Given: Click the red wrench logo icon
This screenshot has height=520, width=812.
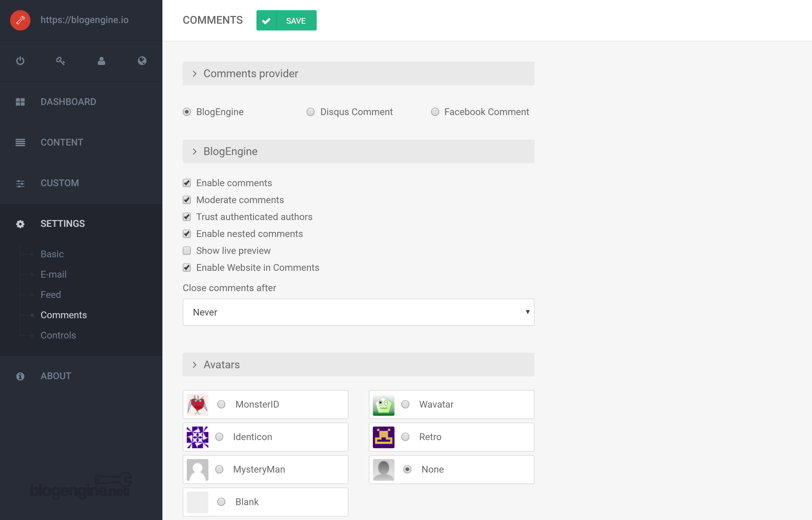Looking at the screenshot, I should (x=20, y=20).
